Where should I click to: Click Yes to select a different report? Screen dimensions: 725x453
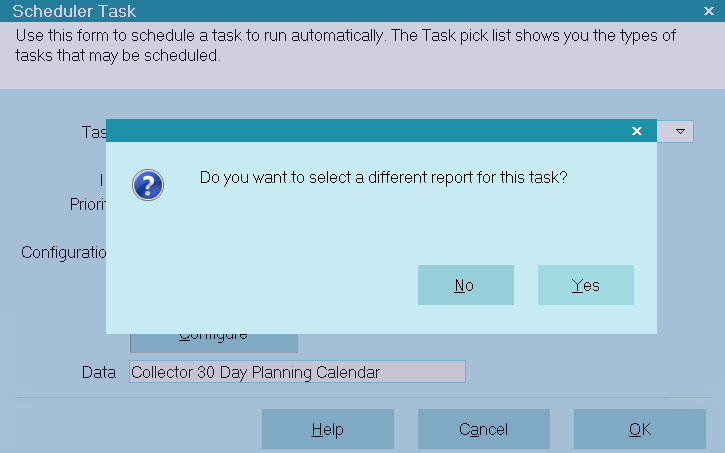585,285
